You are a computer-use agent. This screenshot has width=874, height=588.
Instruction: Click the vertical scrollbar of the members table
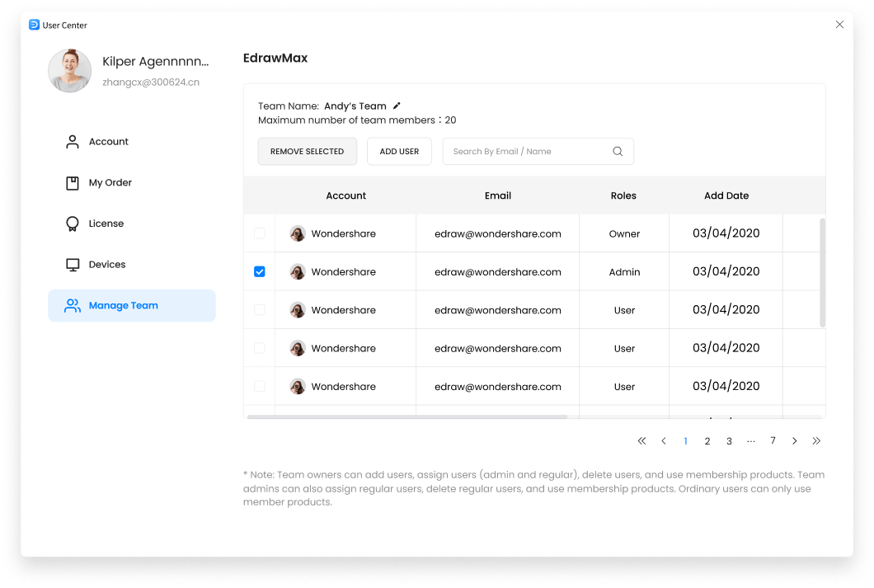[x=822, y=272]
